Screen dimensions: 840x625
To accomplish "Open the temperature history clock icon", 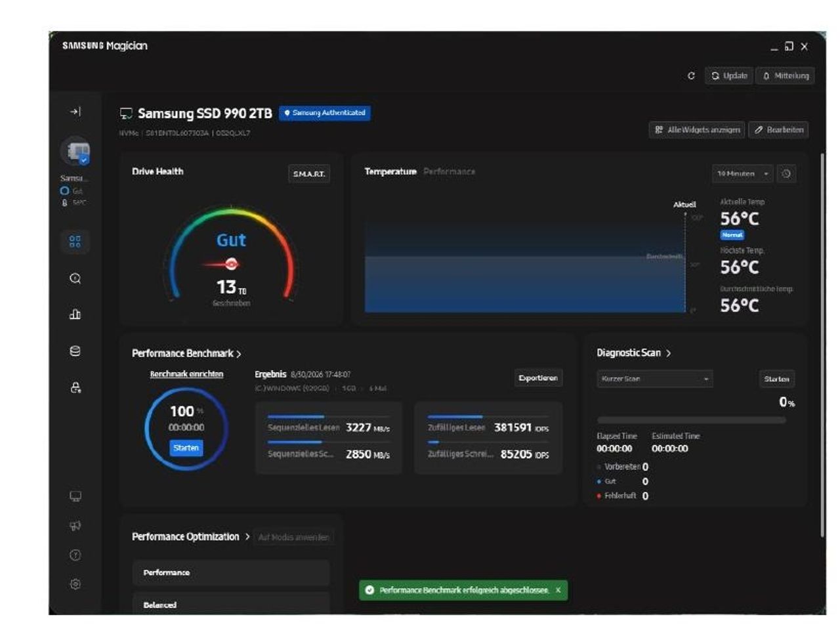I will tap(786, 174).
